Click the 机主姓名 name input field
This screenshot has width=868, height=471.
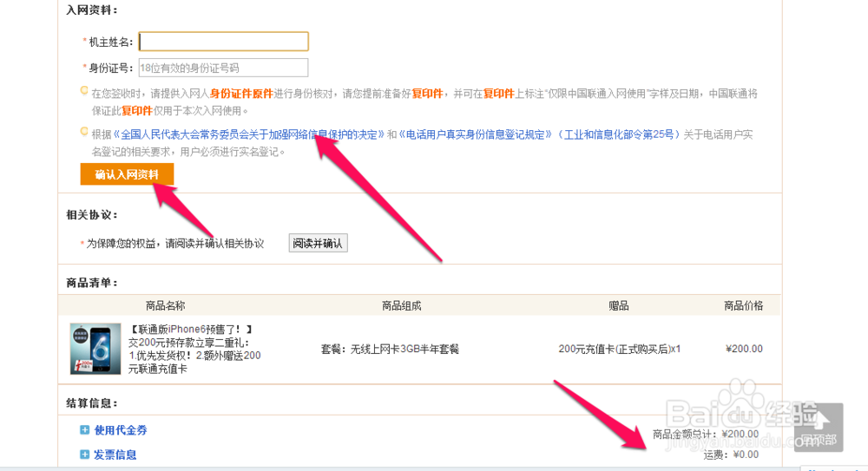pos(224,42)
